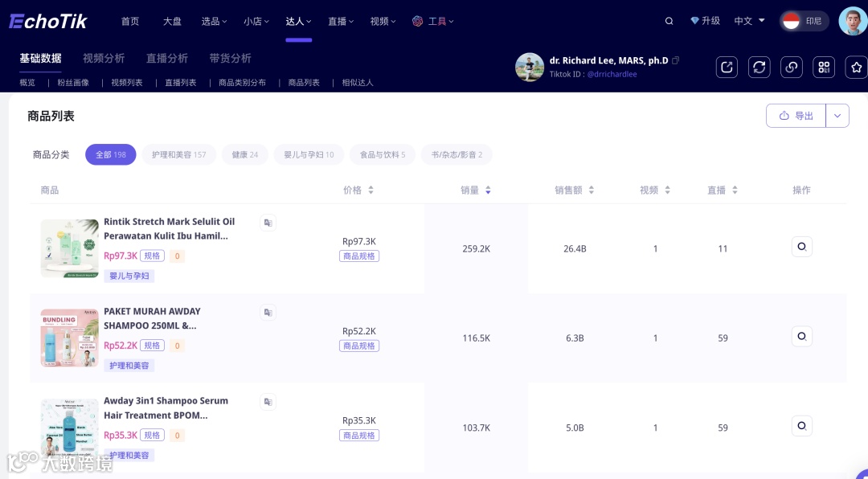
Task: Expand the 选品 menu
Action: click(x=214, y=21)
